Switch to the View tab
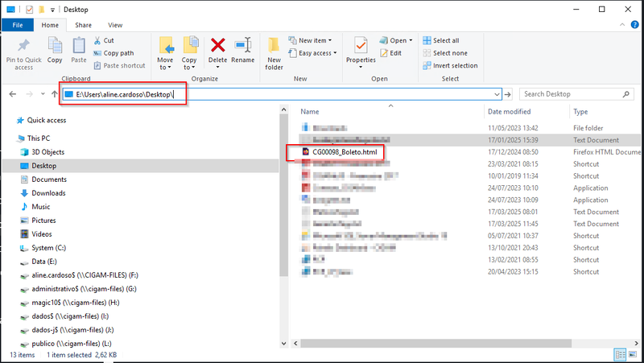 115,25
